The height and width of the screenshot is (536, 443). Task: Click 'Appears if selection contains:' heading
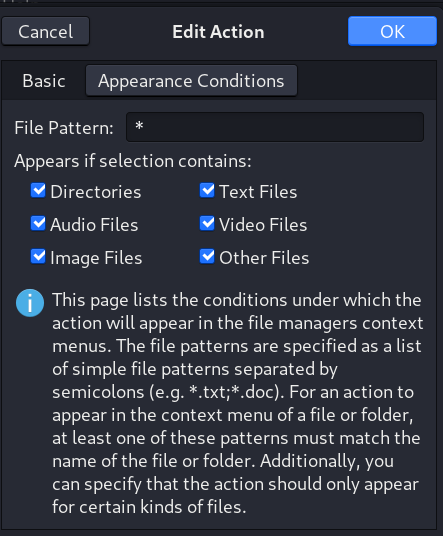pos(133,161)
